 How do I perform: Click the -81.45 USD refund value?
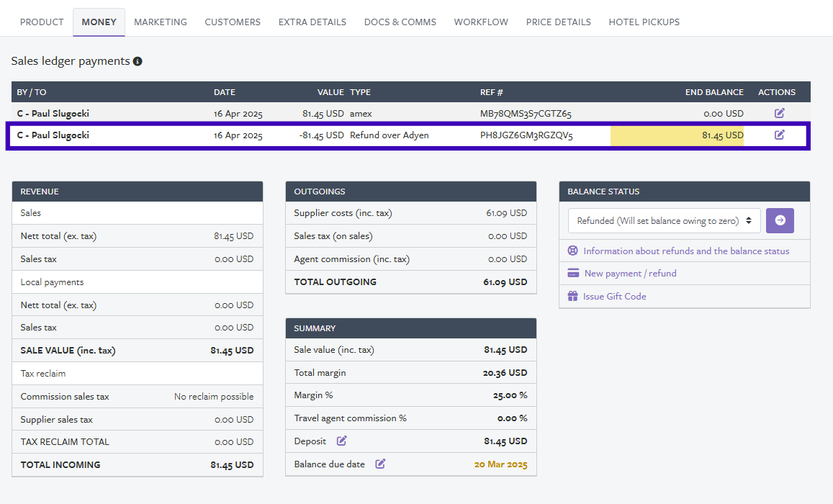click(x=321, y=135)
